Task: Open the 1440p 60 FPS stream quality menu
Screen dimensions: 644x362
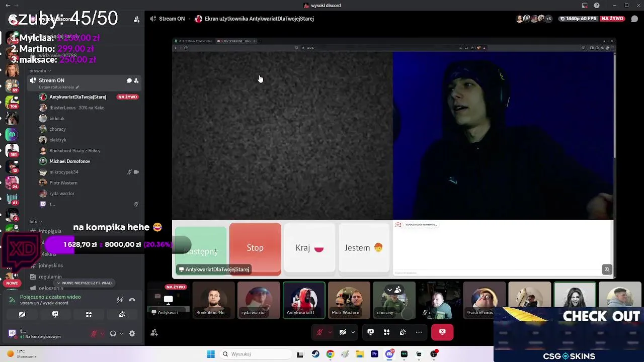Action: [x=577, y=19]
